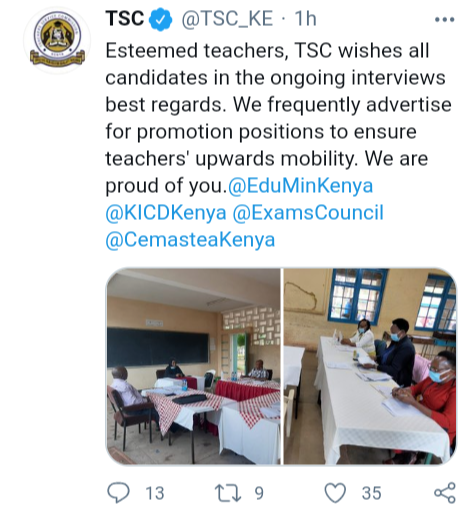Open the three-dot more options menu
This screenshot has height=506, width=464.
click(445, 20)
